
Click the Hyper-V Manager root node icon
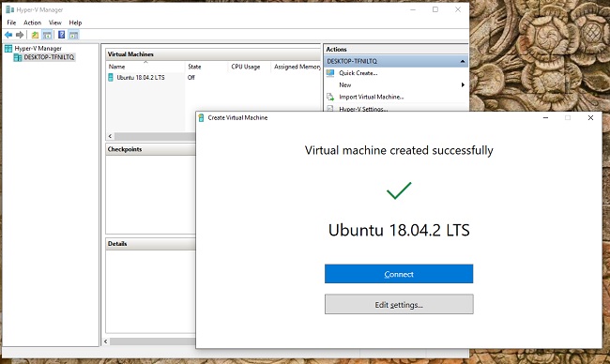(x=8, y=48)
